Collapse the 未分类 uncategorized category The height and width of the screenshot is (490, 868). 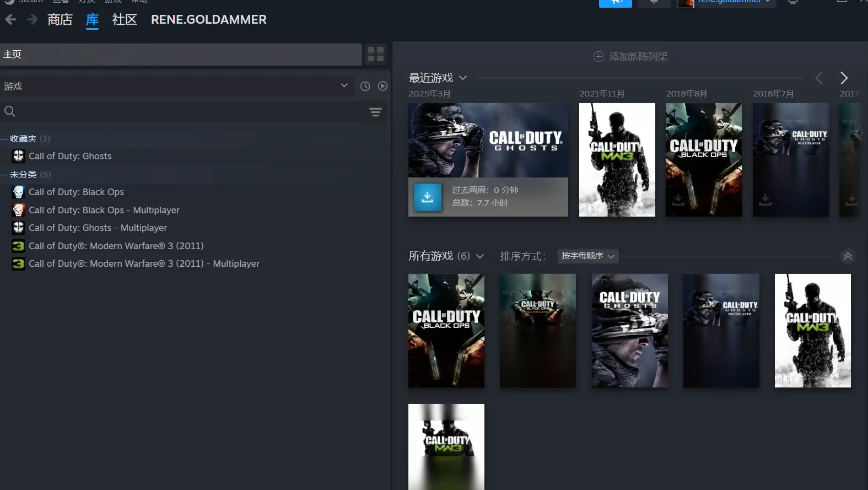3,175
